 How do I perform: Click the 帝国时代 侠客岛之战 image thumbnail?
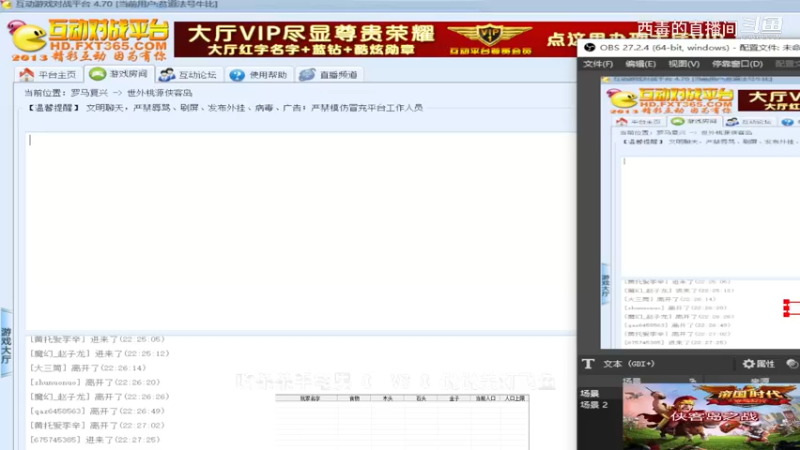(x=711, y=416)
